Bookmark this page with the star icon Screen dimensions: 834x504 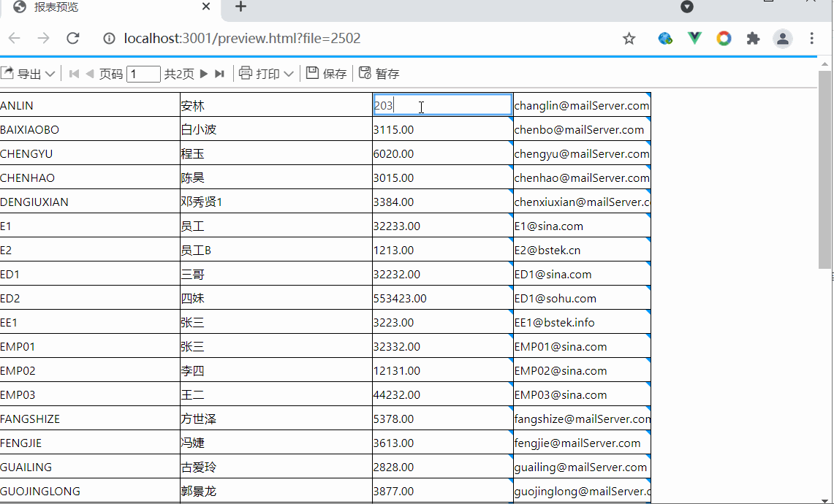tap(629, 38)
